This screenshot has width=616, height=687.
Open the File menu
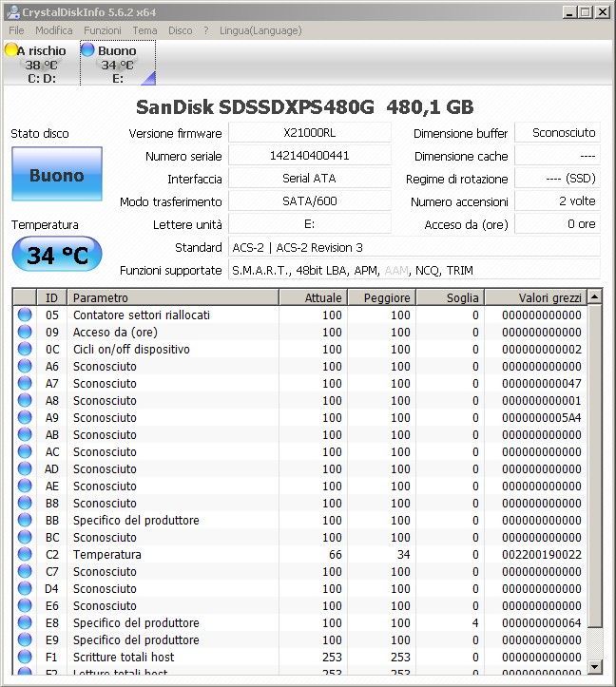tap(16, 30)
